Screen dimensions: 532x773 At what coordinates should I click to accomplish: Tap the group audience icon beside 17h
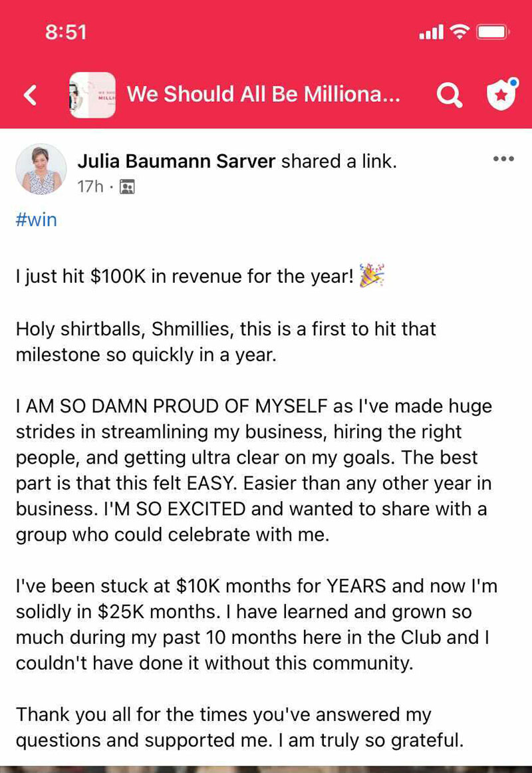point(126,187)
